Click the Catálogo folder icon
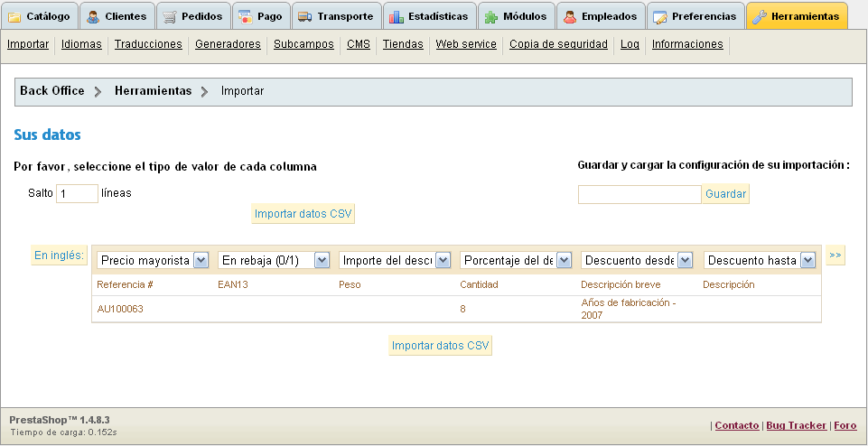Image resolution: width=868 pixels, height=446 pixels. pos(14,16)
